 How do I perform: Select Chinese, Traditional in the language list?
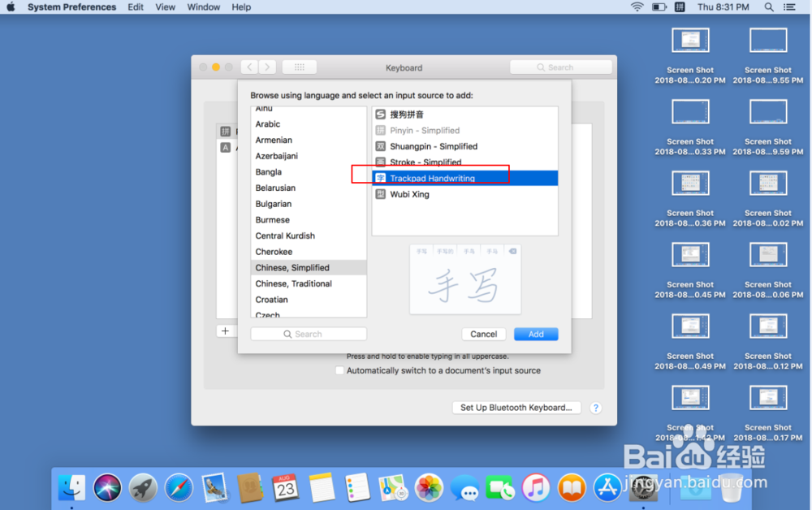click(x=309, y=283)
